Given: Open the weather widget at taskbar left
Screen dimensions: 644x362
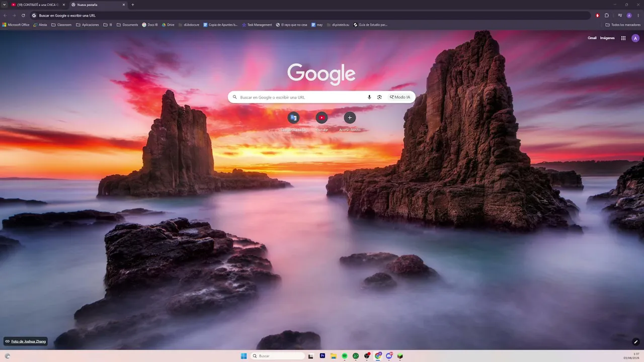Looking at the screenshot, I should [x=8, y=356].
